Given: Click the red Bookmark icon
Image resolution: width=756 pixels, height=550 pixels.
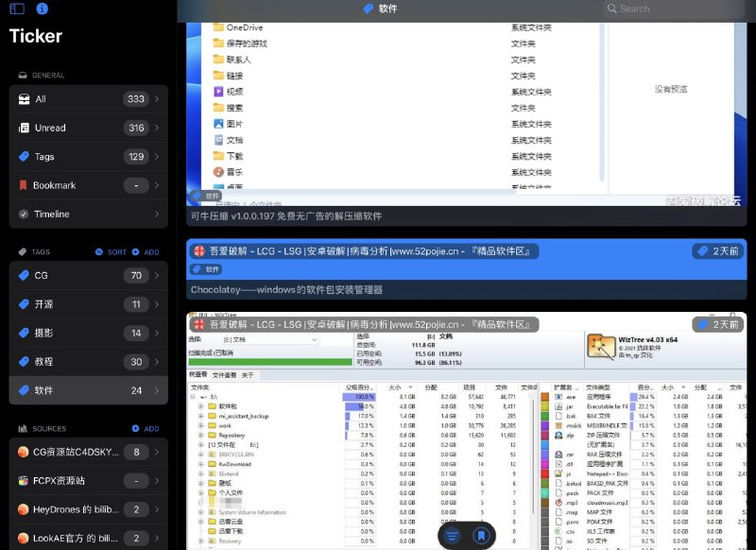Looking at the screenshot, I should point(23,185).
